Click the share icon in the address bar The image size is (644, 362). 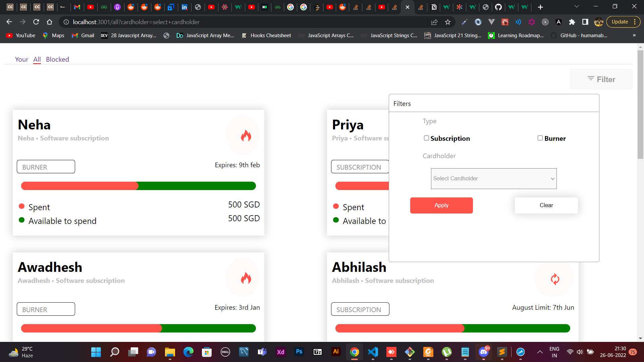(x=434, y=22)
